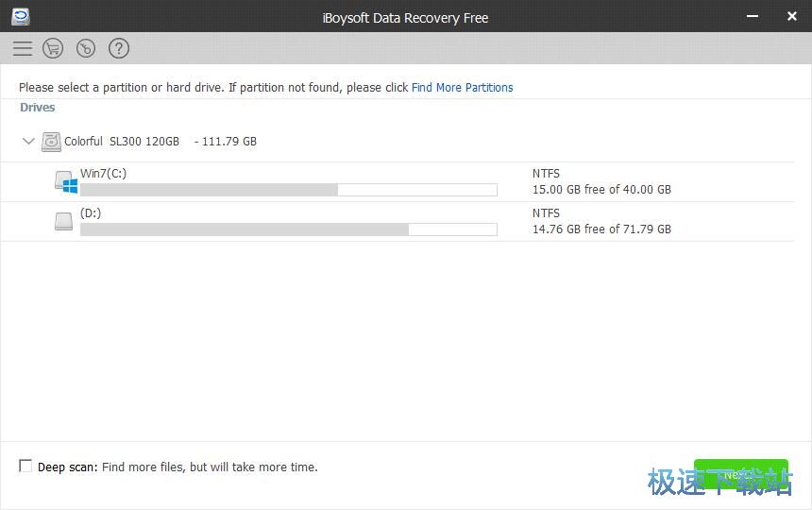Select the (D:) partition label
Screen dimensions: 812x510
(91, 212)
